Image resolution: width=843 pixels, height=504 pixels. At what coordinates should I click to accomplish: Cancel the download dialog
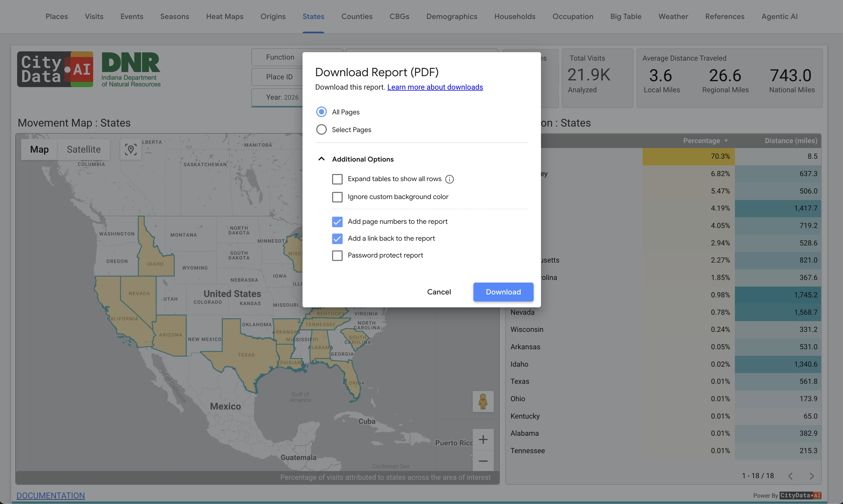click(439, 292)
